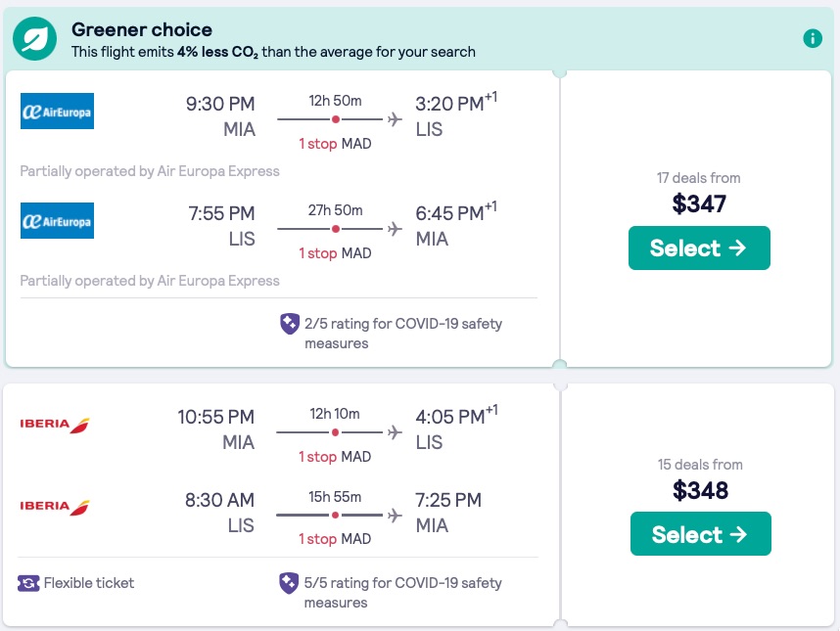Click the Iberia logo on the 8:30 AM flight
Image resolution: width=840 pixels, height=631 pixels.
55,506
